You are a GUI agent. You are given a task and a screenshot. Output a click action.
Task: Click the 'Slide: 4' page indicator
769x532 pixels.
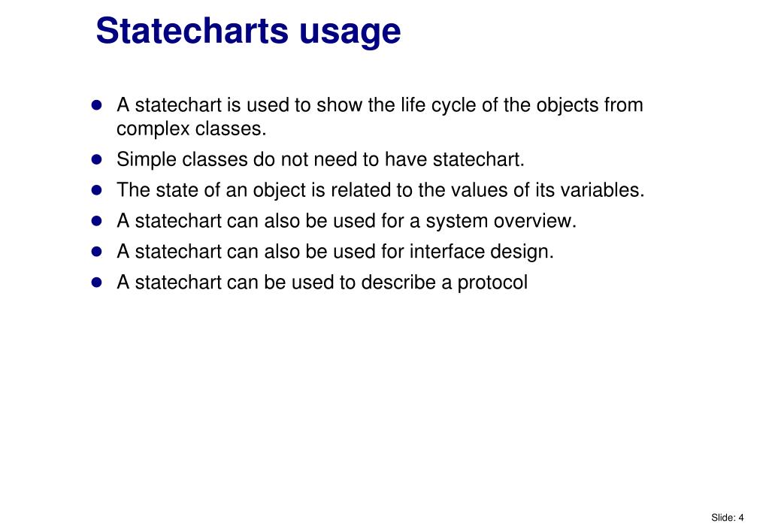point(728,517)
